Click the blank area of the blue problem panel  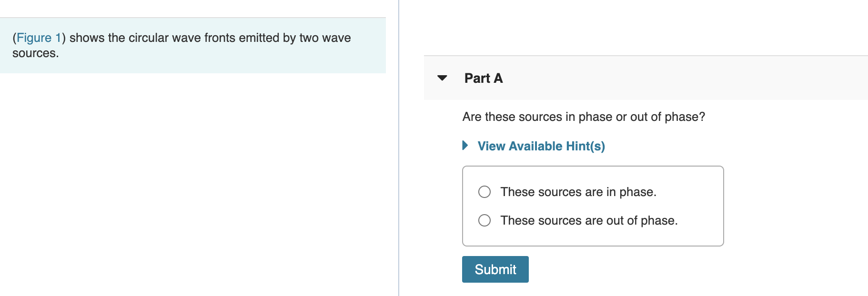tap(238, 59)
